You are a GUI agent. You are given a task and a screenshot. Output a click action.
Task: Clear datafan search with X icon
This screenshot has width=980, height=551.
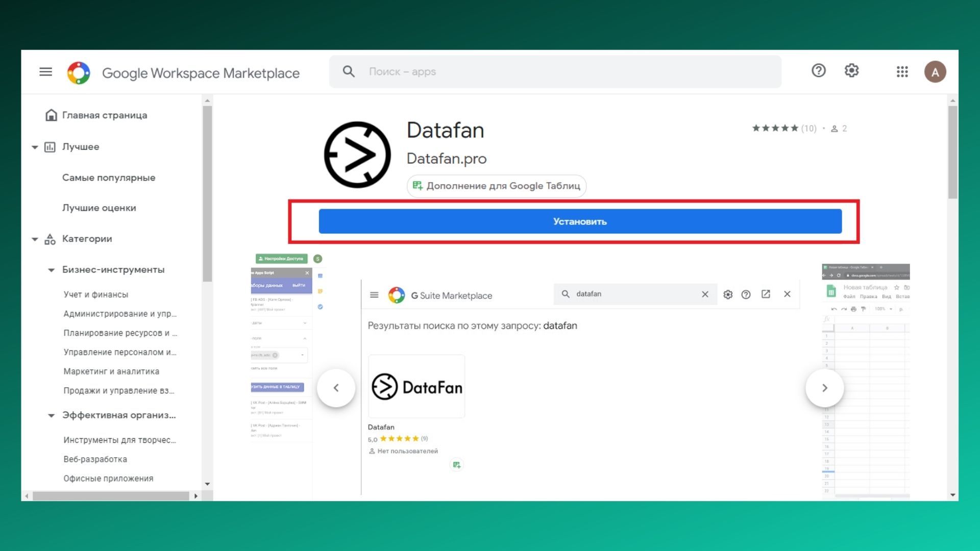(x=705, y=294)
